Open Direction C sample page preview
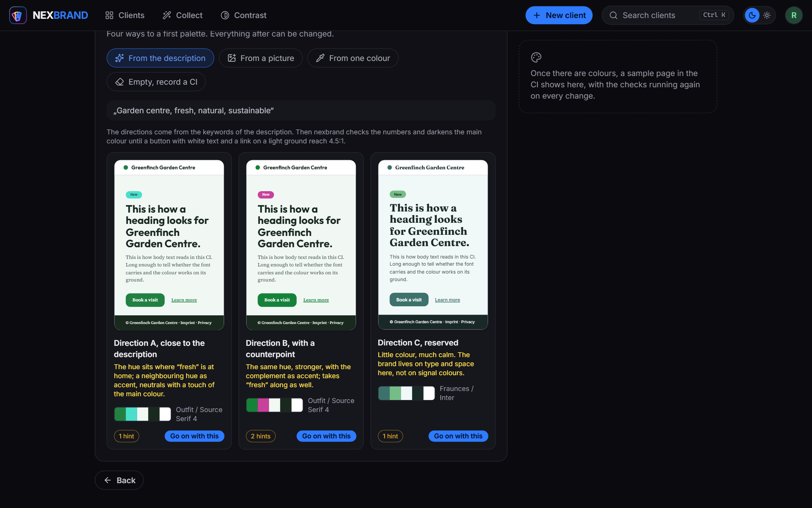The width and height of the screenshot is (812, 508). 433,245
